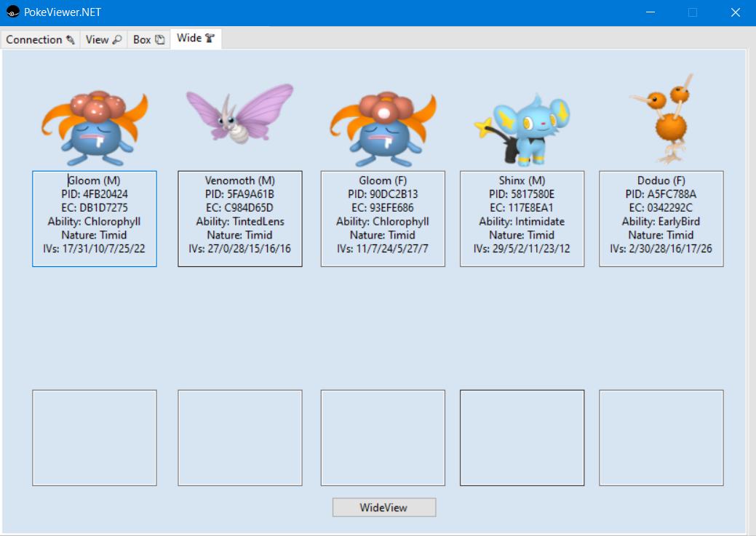Click the empty text box below Gloom (M)
Viewport: 756px width, 536px height.
pos(95,438)
